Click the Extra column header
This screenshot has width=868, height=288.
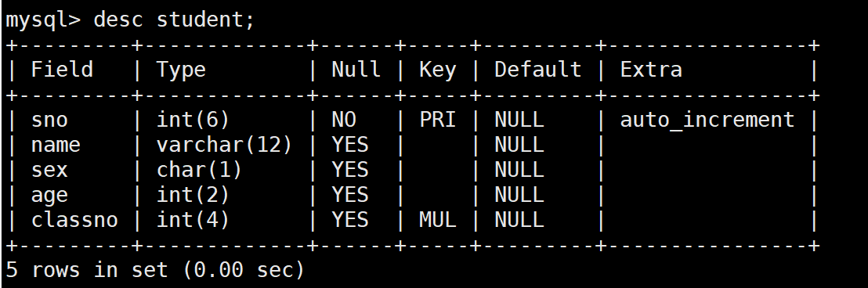click(651, 70)
